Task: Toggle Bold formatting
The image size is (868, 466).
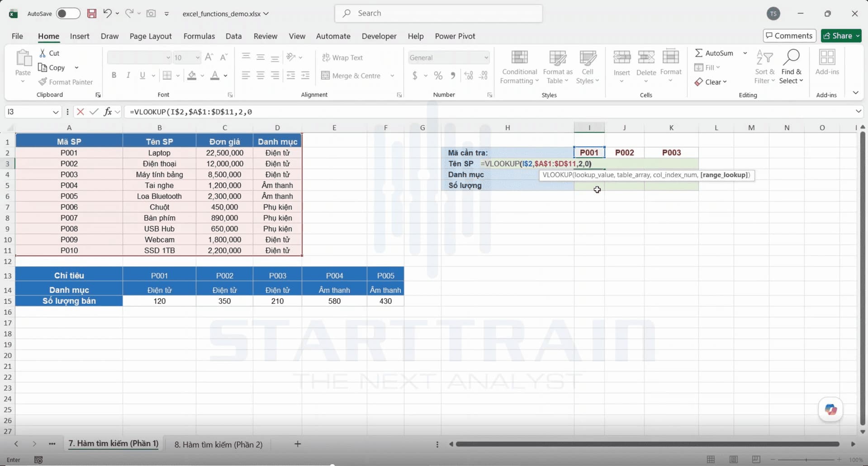Action: (x=114, y=75)
